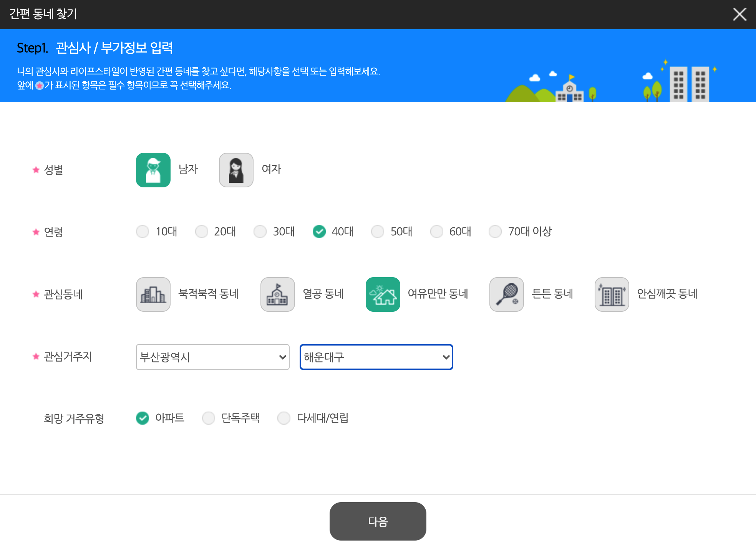Click the 열공 동네 label
756x549 pixels.
click(323, 294)
